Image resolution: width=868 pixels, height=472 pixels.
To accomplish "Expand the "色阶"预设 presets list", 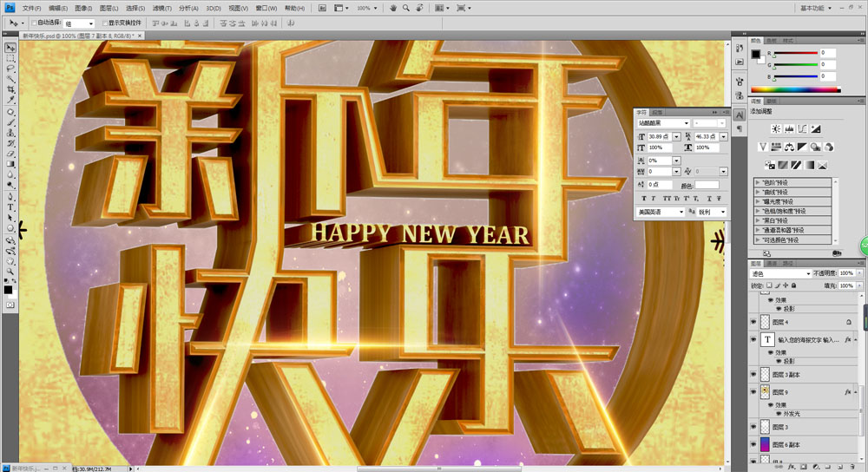I will 758,182.
